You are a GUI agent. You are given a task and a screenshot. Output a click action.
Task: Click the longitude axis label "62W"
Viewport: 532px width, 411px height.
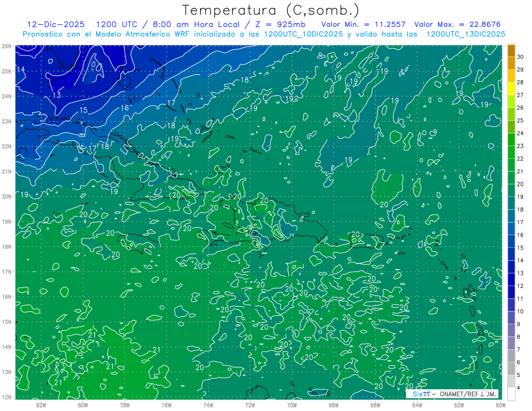pyautogui.click(x=458, y=404)
